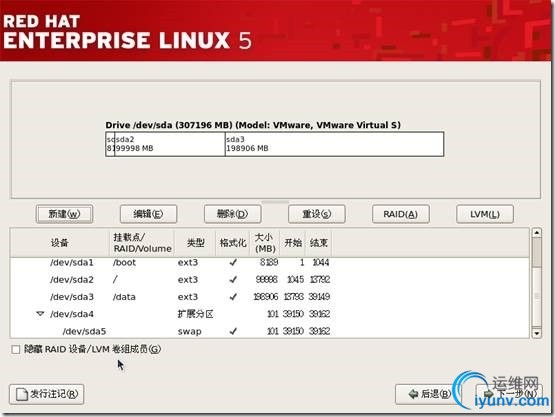Select the /dev/sda4 extended partition row

(270, 314)
